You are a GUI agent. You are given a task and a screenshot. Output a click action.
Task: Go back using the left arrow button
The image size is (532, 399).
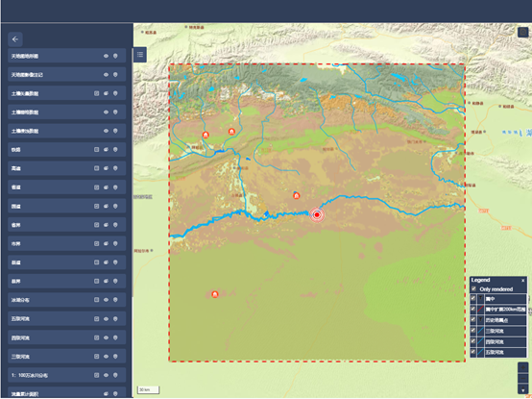(x=15, y=39)
